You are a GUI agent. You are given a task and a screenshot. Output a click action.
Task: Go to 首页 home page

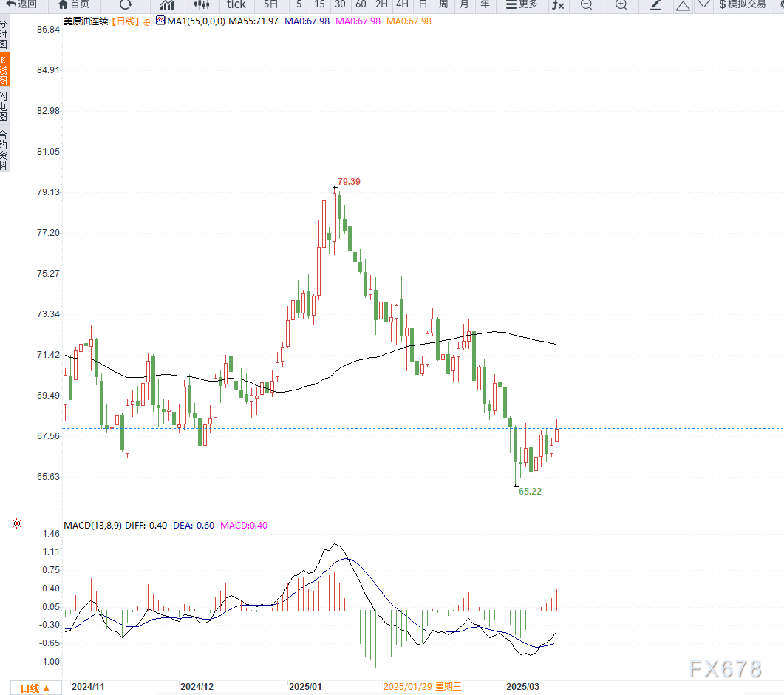point(74,4)
